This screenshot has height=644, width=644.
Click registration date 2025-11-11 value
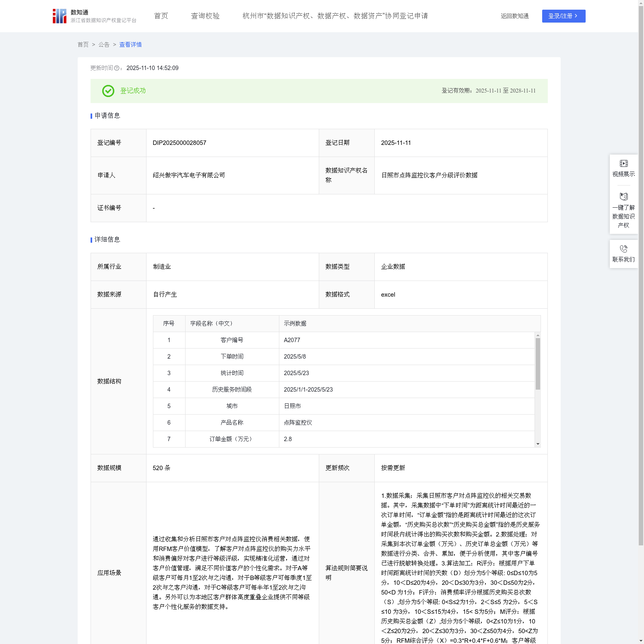coord(396,143)
